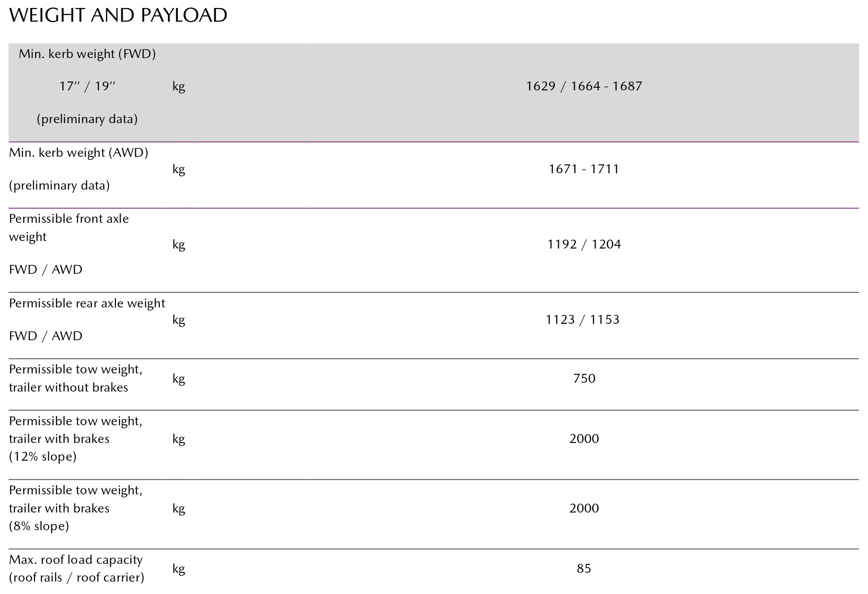Screen dimensions: 868x594
Task: Click the kg unit in the FWD kerb weight row
Action: tap(178, 86)
